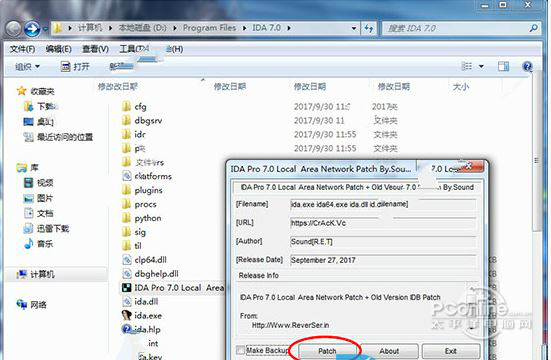Enable the Make Backup checkbox
Screen dimensions: 551x360
[x=241, y=350]
